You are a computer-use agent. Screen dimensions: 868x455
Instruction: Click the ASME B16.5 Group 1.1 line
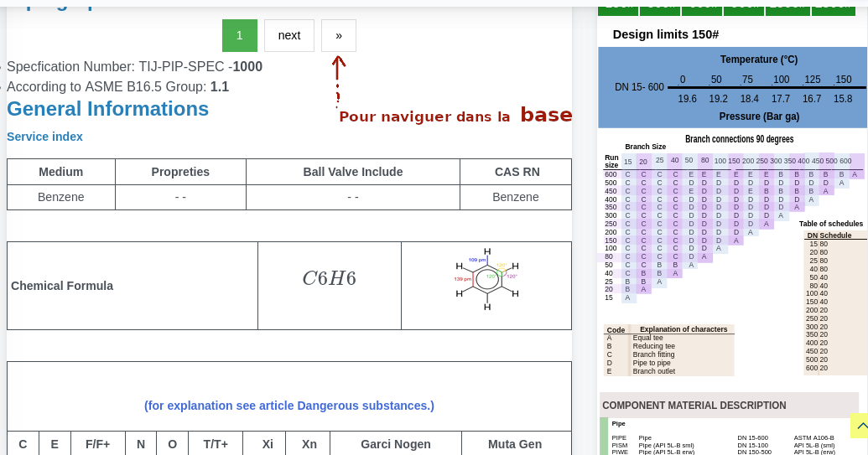118,87
